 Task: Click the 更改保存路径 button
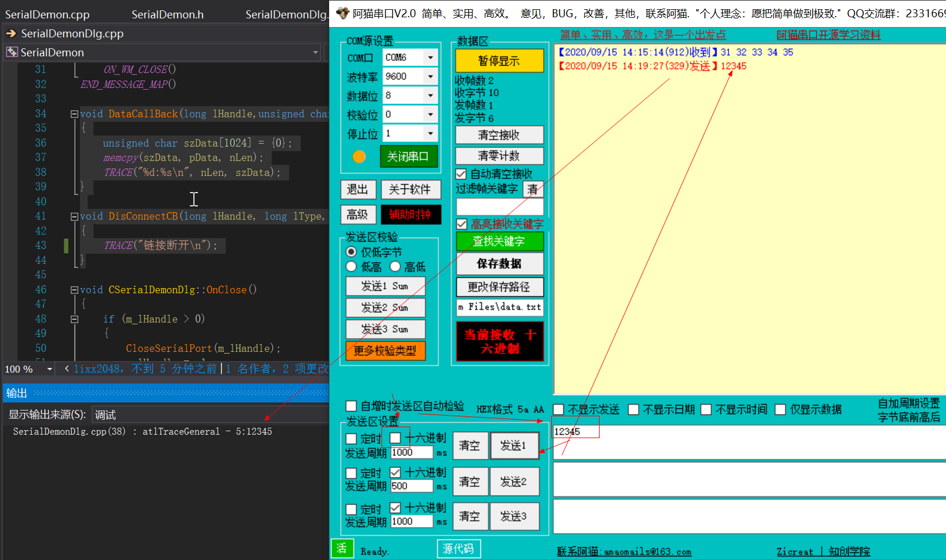(x=499, y=287)
